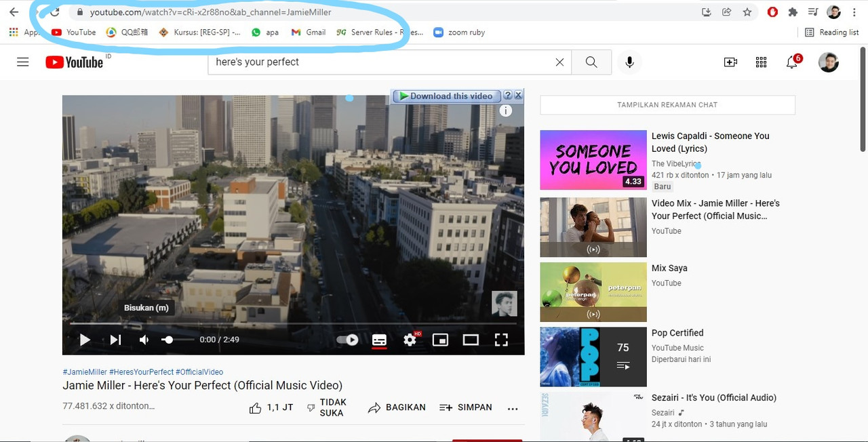This screenshot has height=442, width=868.
Task: Bookmark this page with star icon
Action: [x=747, y=12]
